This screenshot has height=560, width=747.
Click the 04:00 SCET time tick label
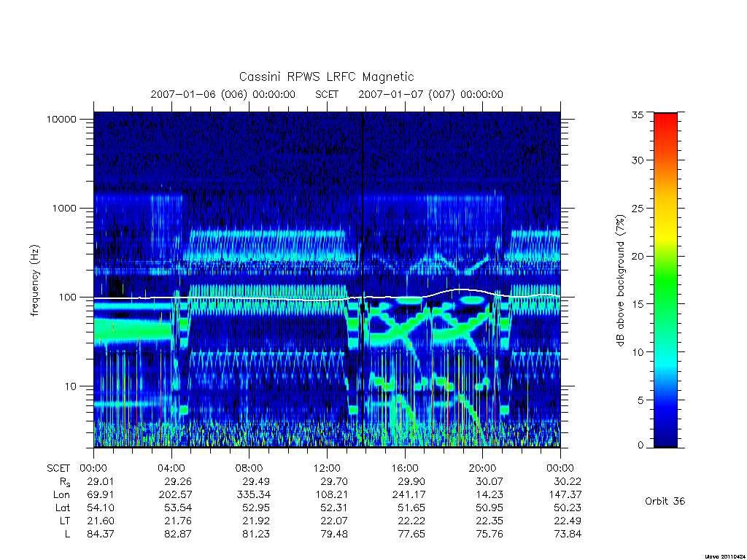(171, 468)
